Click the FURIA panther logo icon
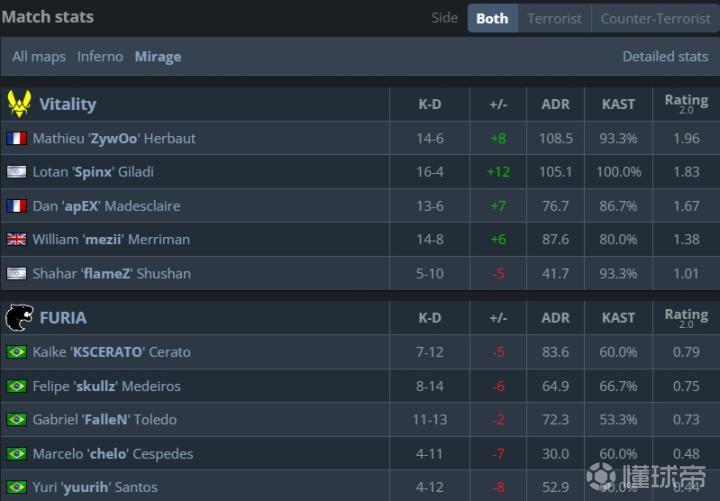 tap(18, 317)
